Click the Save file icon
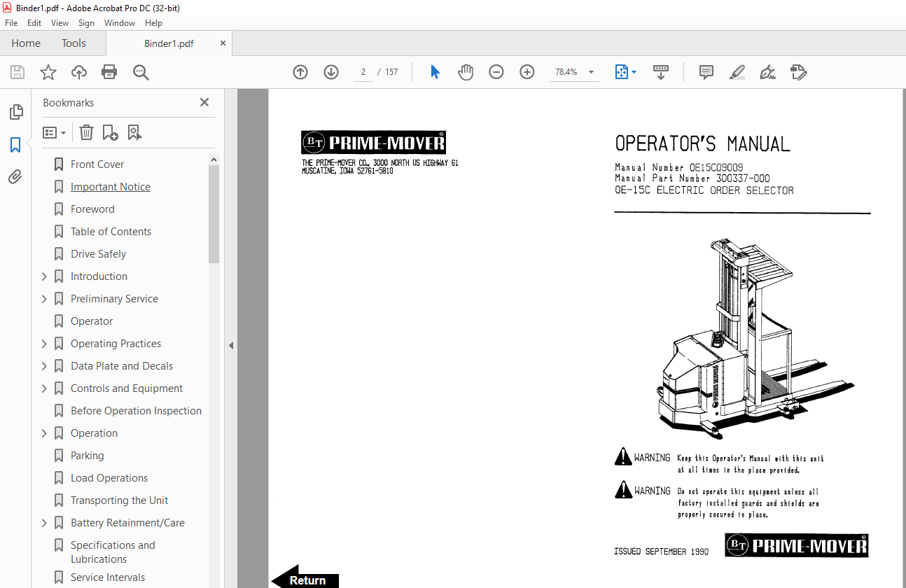 18,72
